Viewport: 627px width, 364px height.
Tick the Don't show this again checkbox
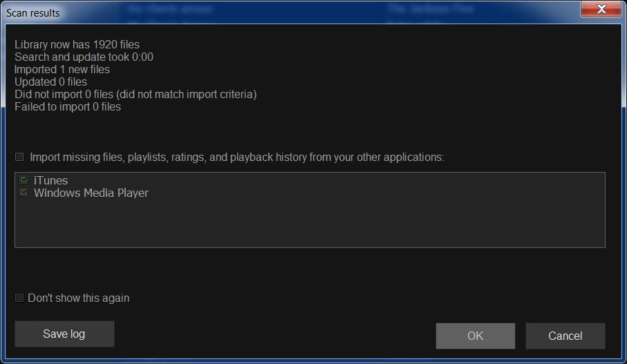[19, 298]
